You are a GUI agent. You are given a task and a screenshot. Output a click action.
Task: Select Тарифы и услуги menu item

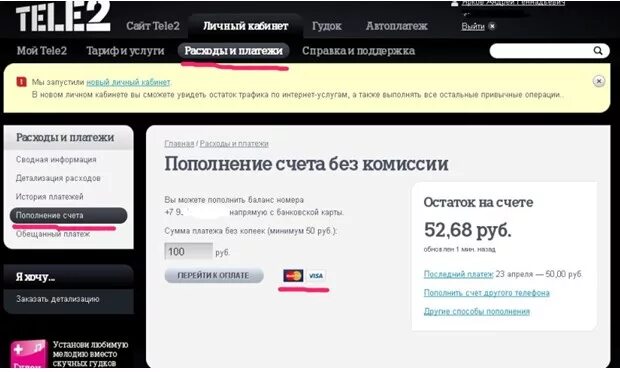[125, 51]
